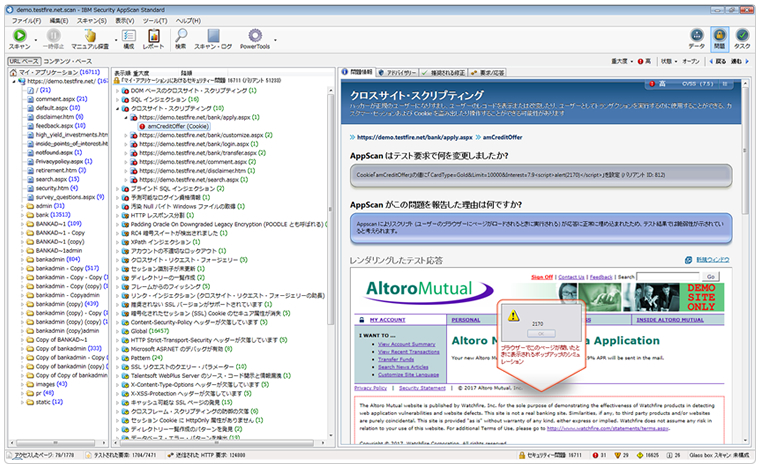Expand the SQL Injection (SQL インジェクション) issue group
The width and height of the screenshot is (760, 465).
coord(117,99)
